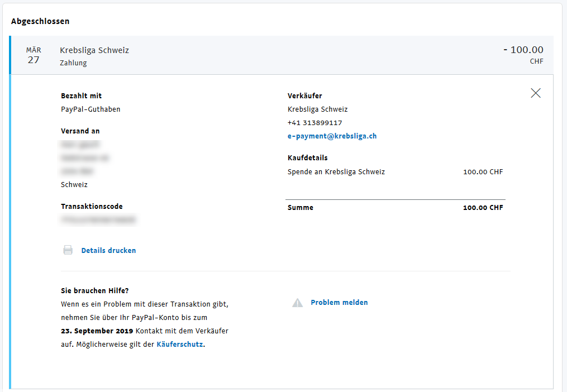The width and height of the screenshot is (567, 392).
Task: Select the '23. September 2019' date text
Action: [x=97, y=331]
